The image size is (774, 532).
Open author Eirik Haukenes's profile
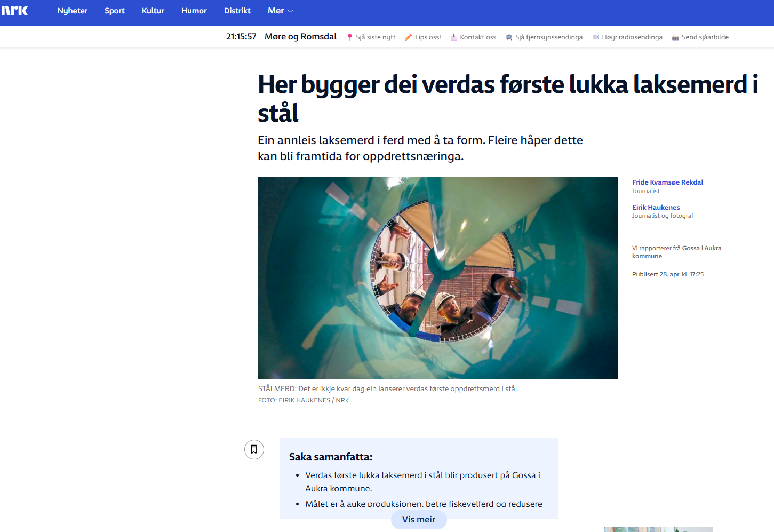click(656, 208)
